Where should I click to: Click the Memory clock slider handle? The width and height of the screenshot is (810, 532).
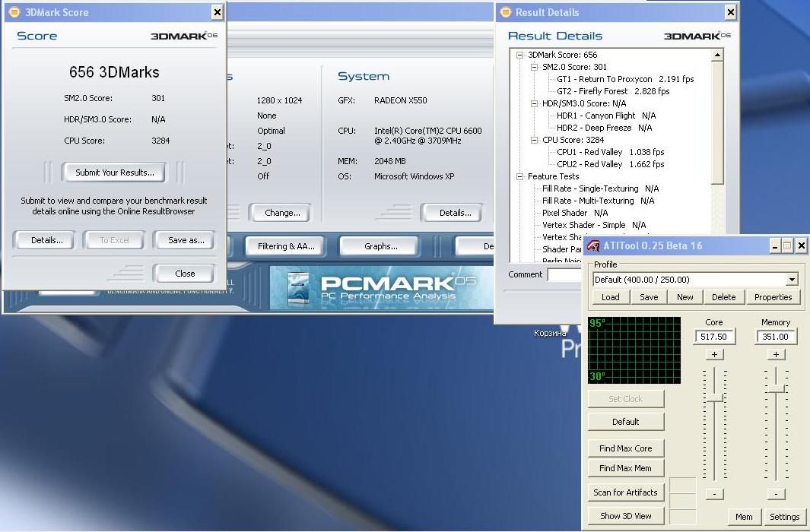(x=776, y=388)
